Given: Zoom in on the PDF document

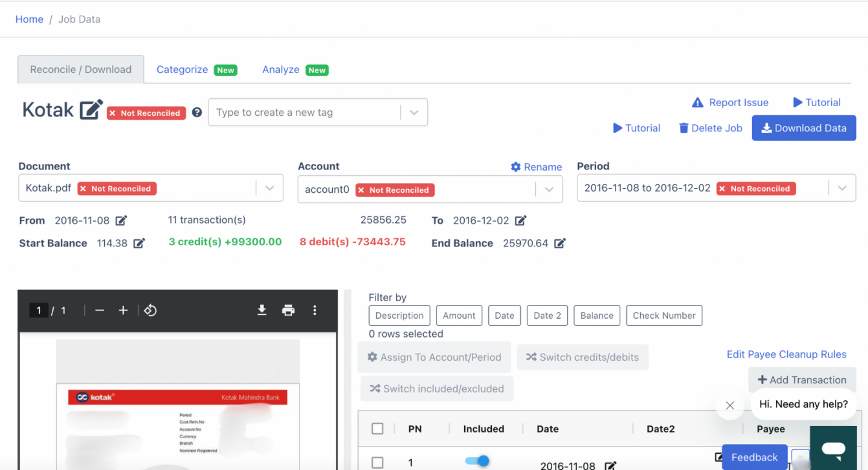Looking at the screenshot, I should [123, 310].
